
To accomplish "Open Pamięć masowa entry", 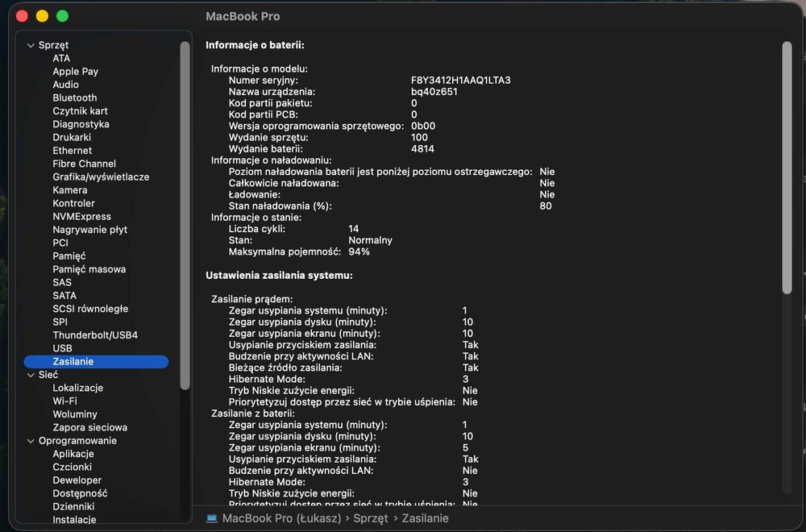I will (x=89, y=269).
